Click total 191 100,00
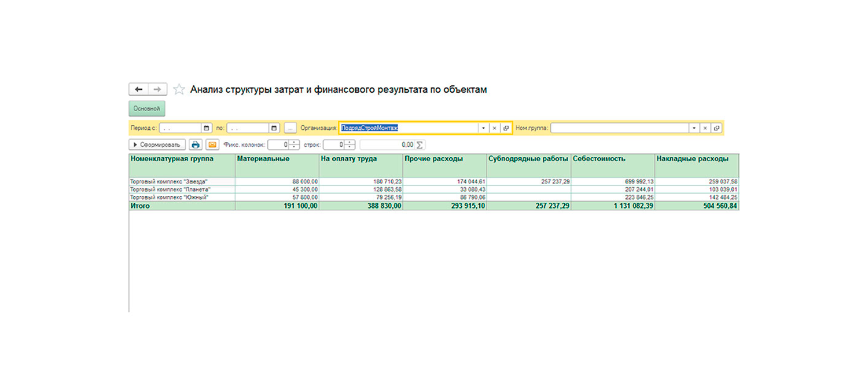 pos(277,206)
